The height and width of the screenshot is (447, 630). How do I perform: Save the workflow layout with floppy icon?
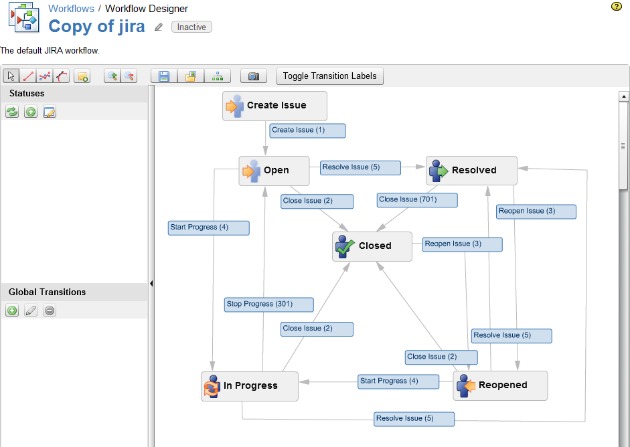click(164, 76)
